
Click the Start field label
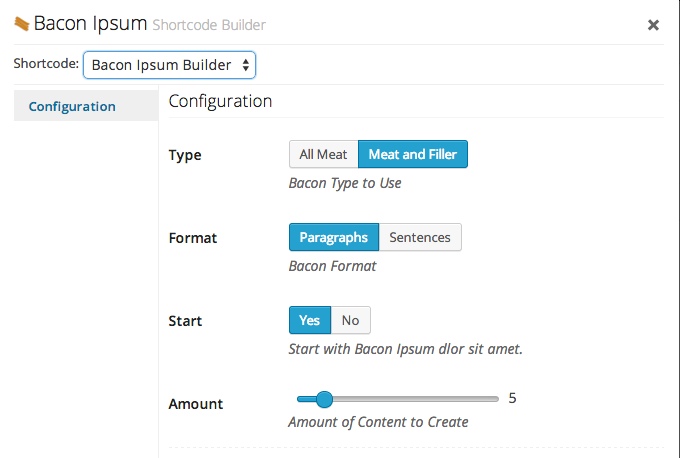186,321
